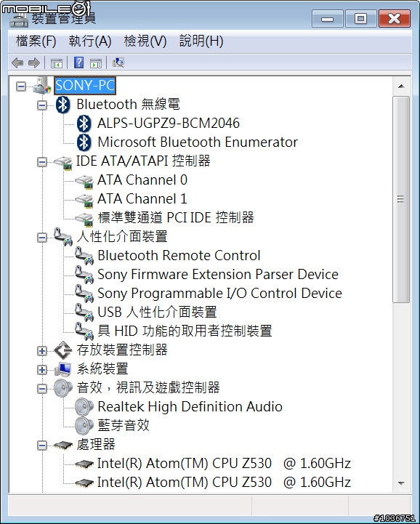Collapse the Bluetooth 無線電 category

(x=42, y=105)
